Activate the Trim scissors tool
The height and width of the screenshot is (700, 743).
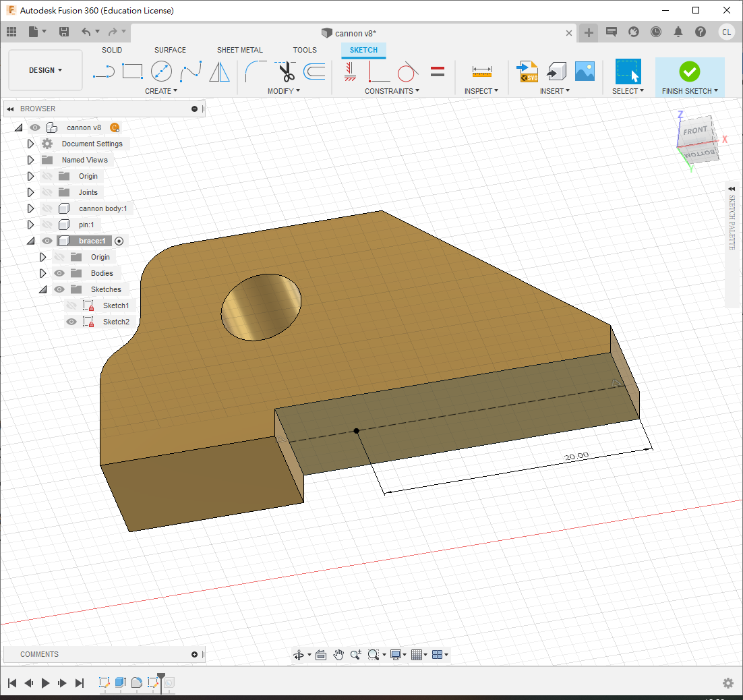(x=286, y=71)
